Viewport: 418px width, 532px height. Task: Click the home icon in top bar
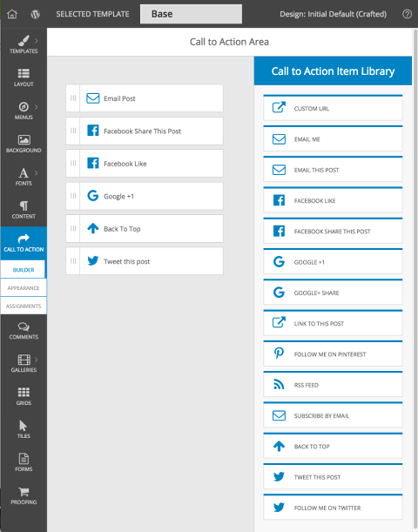pos(12,14)
